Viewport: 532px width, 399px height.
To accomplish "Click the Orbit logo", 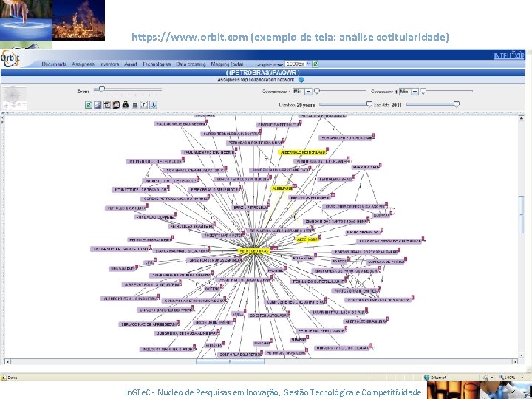I will [10, 58].
